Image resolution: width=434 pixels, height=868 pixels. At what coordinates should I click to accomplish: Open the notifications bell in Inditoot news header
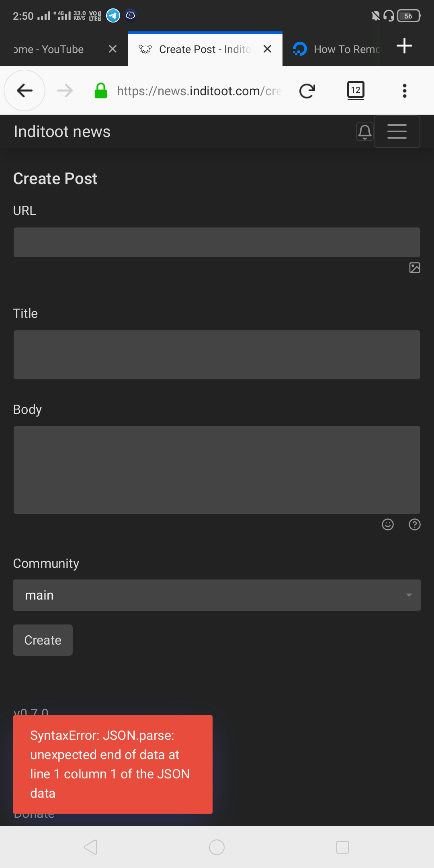click(x=364, y=131)
